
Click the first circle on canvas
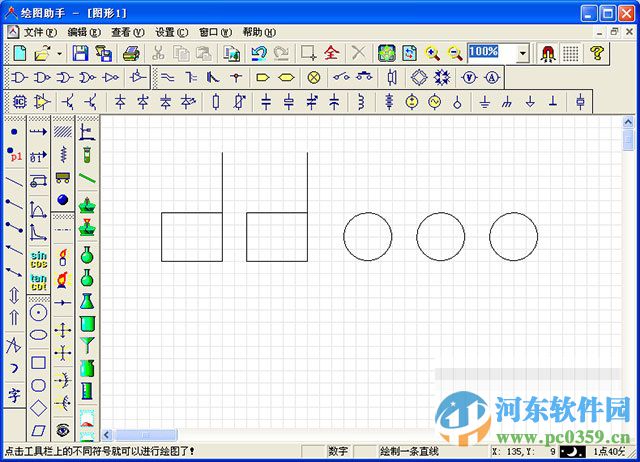368,236
